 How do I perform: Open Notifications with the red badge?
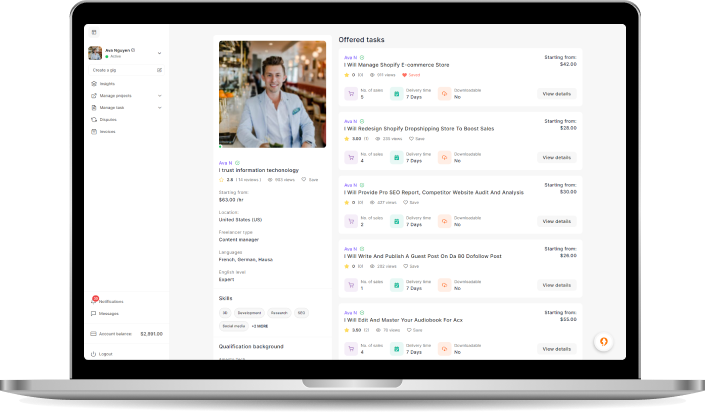point(94,301)
